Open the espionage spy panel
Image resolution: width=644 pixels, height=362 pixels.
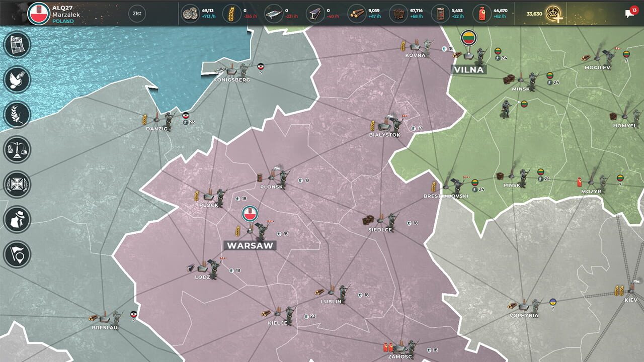(x=17, y=220)
